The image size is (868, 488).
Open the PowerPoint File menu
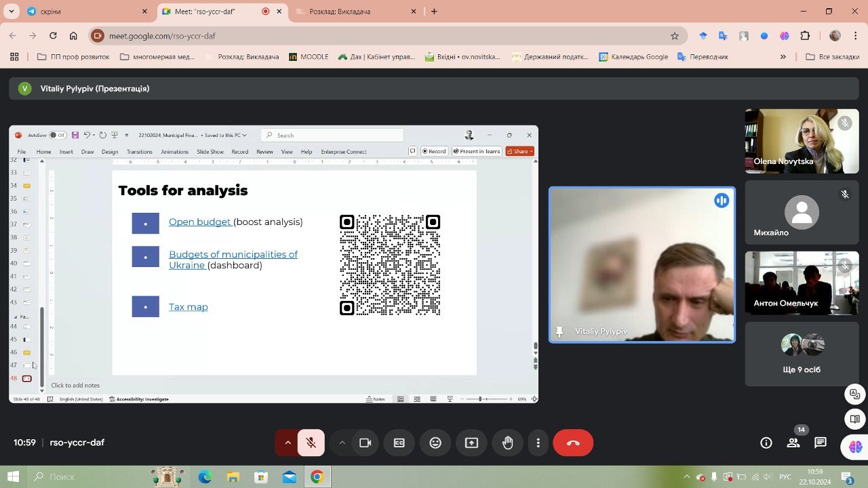pos(22,152)
